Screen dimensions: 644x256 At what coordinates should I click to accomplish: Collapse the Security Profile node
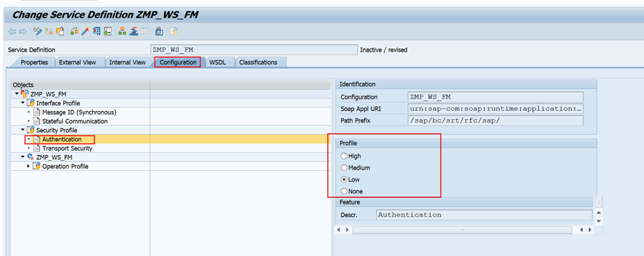point(22,130)
